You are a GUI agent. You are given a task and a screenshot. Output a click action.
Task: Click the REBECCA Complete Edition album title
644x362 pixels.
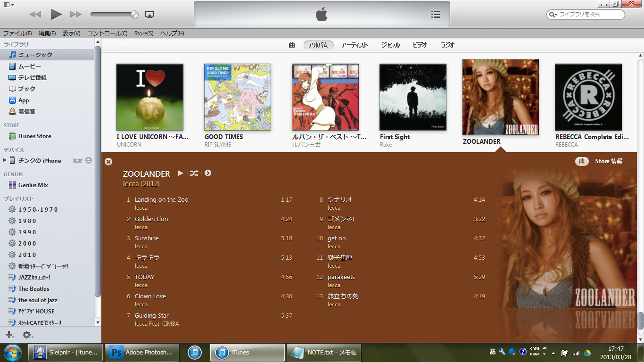pos(592,137)
